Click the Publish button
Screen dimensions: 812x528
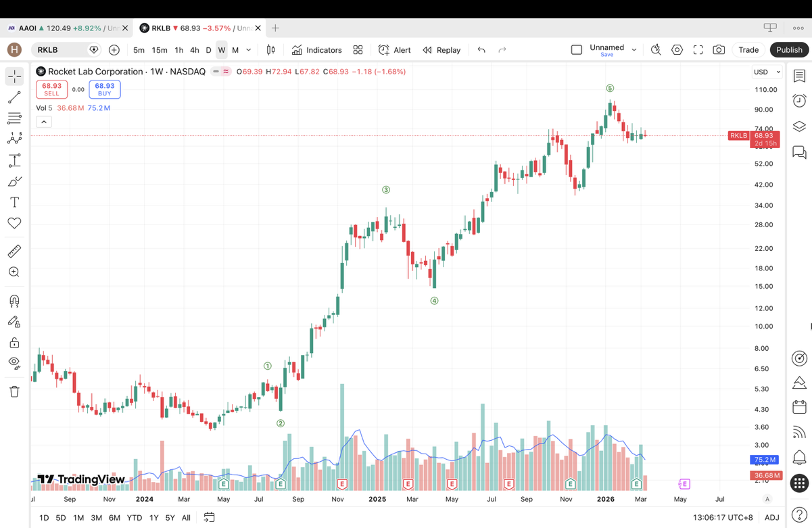tap(789, 50)
